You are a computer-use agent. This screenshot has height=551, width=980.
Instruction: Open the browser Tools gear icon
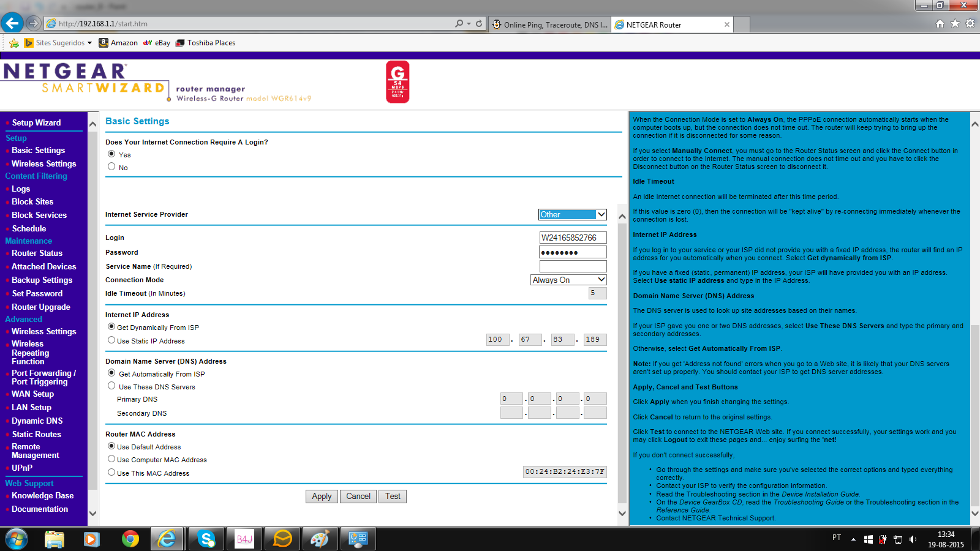pyautogui.click(x=970, y=24)
